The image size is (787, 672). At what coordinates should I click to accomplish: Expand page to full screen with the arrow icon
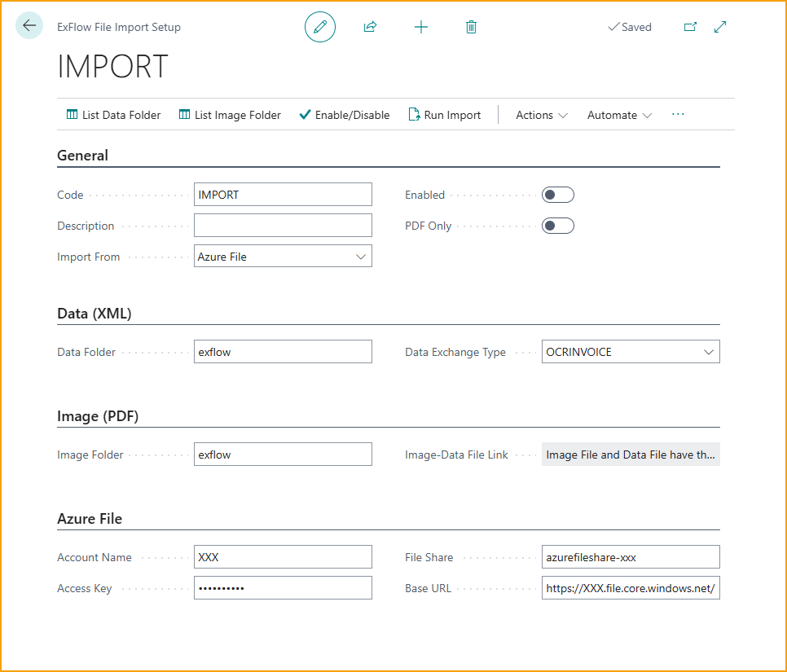(x=720, y=26)
